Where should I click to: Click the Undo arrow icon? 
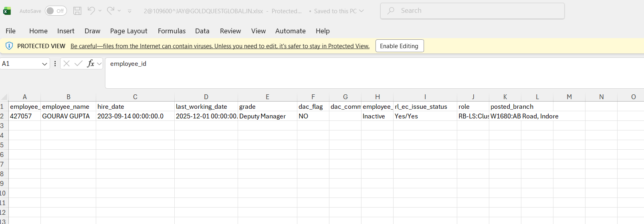click(x=91, y=11)
